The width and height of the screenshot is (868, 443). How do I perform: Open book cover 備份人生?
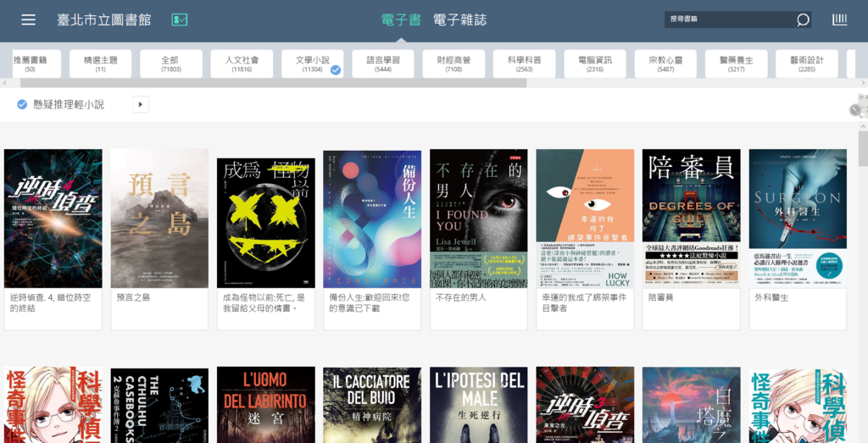(x=372, y=219)
